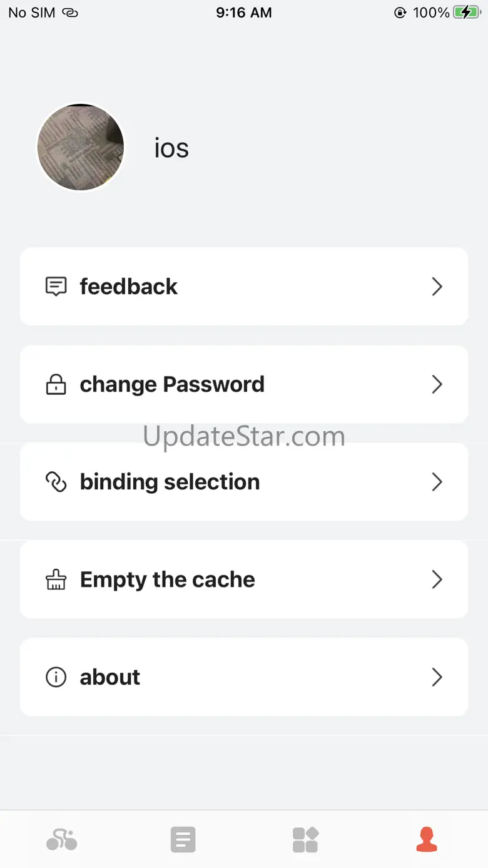Tap the info circle icon
488x868 pixels.
[x=56, y=677]
